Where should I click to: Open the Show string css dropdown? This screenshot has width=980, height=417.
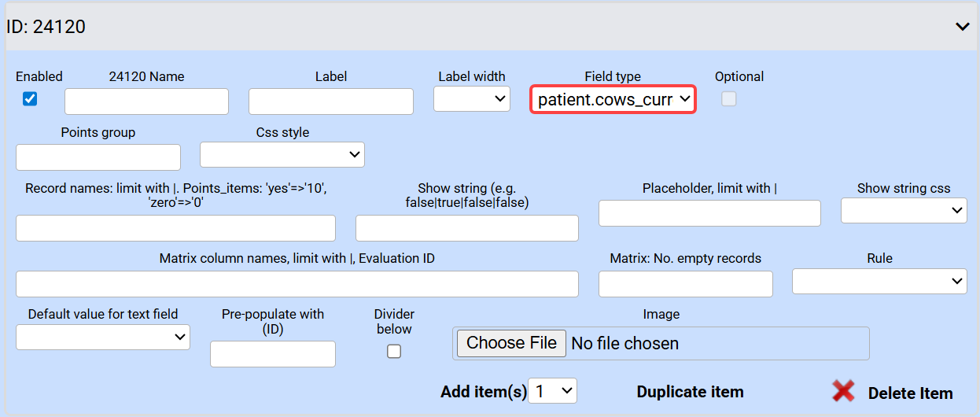click(x=904, y=210)
